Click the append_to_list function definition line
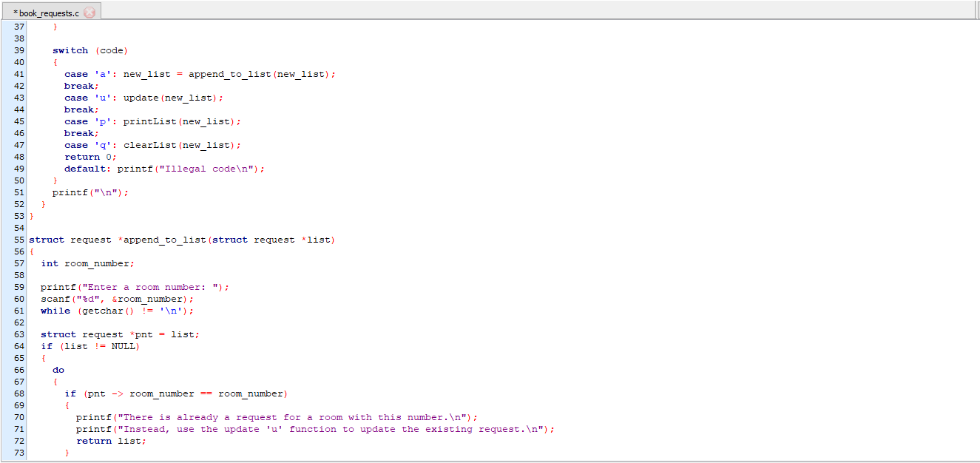The height and width of the screenshot is (463, 980). tap(182, 240)
